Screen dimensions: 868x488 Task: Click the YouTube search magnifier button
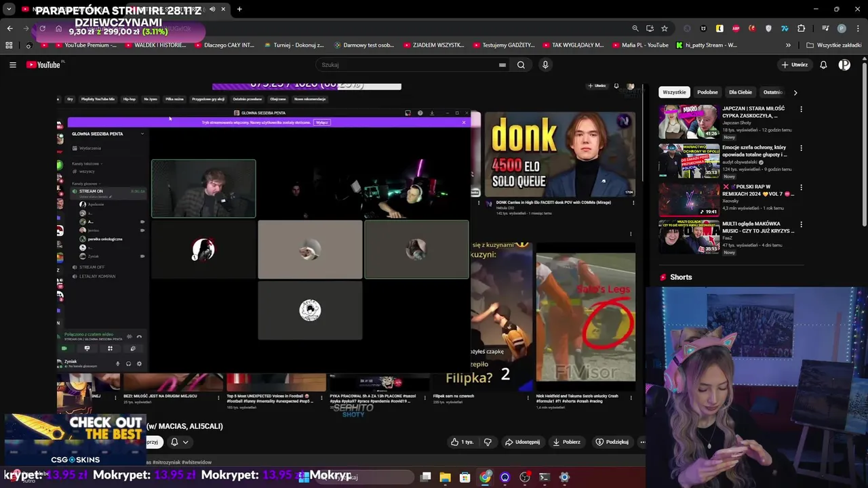coord(521,65)
